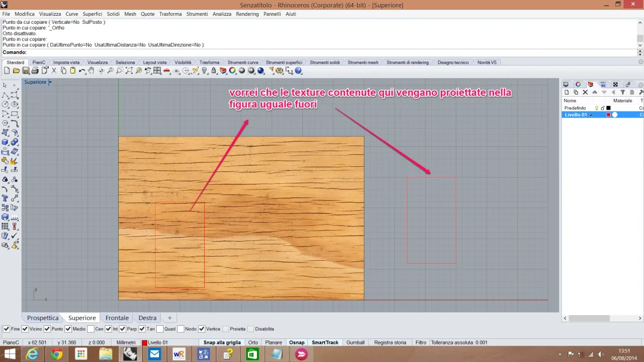The image size is (644, 362).
Task: Select the solid Box tool in the sidebar
Action: coord(5,142)
